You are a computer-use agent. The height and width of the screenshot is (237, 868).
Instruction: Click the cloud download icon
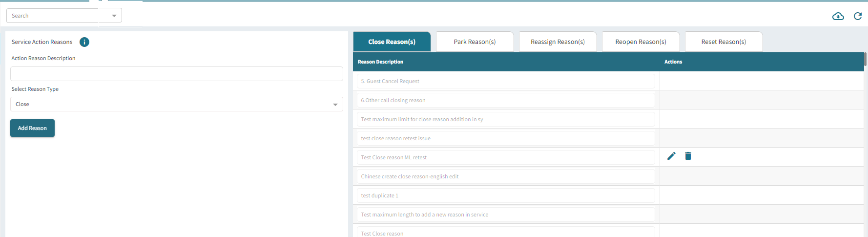click(x=838, y=16)
